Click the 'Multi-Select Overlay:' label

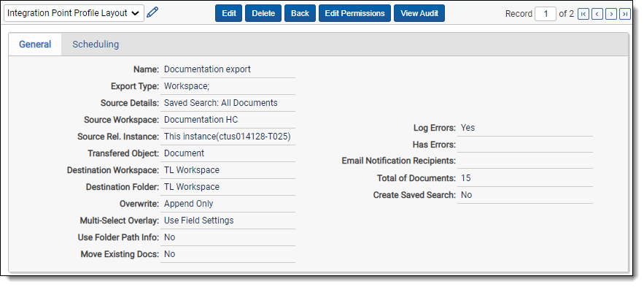coord(120,221)
